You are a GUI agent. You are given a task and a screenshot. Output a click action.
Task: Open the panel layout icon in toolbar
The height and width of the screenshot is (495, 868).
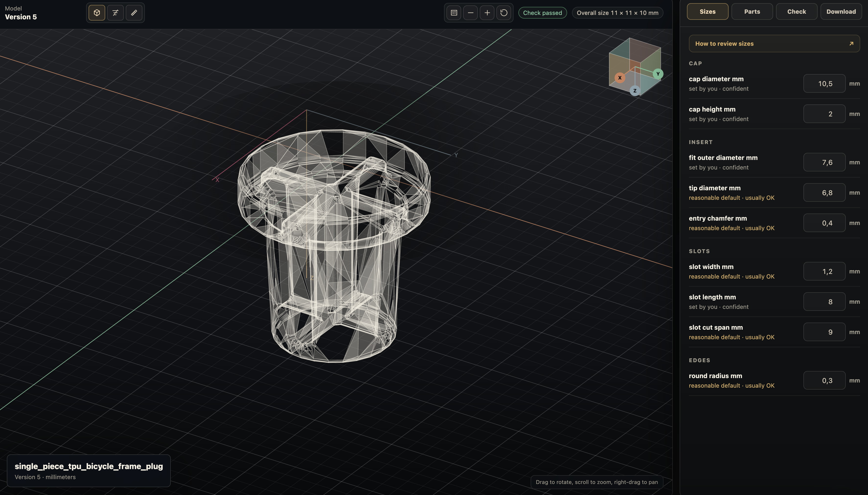[x=454, y=13]
